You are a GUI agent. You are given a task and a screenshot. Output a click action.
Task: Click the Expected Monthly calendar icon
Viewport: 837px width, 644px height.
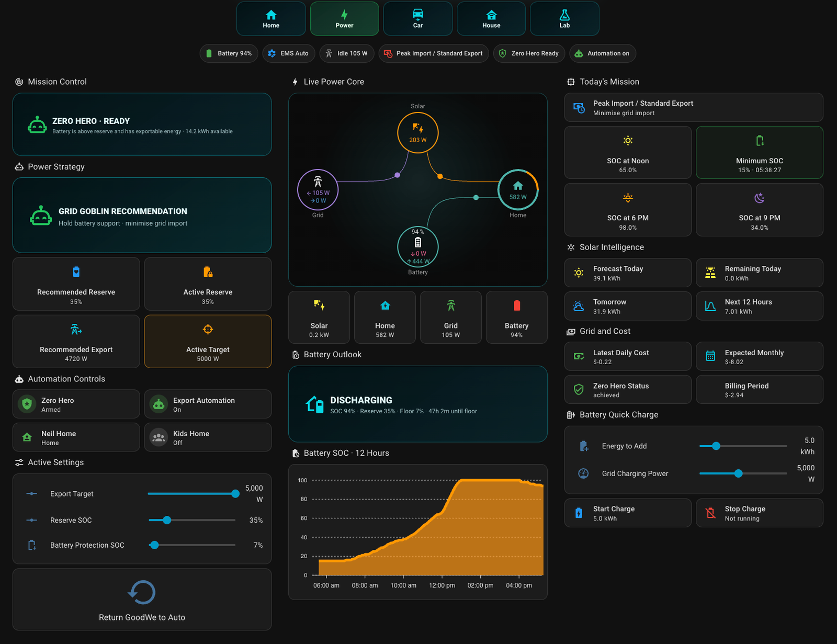[710, 356]
